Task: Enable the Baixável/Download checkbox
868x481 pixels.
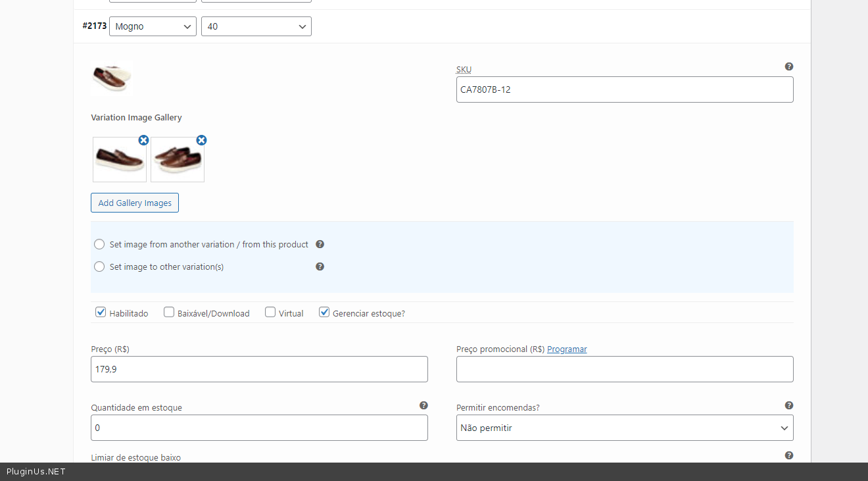Action: point(169,313)
